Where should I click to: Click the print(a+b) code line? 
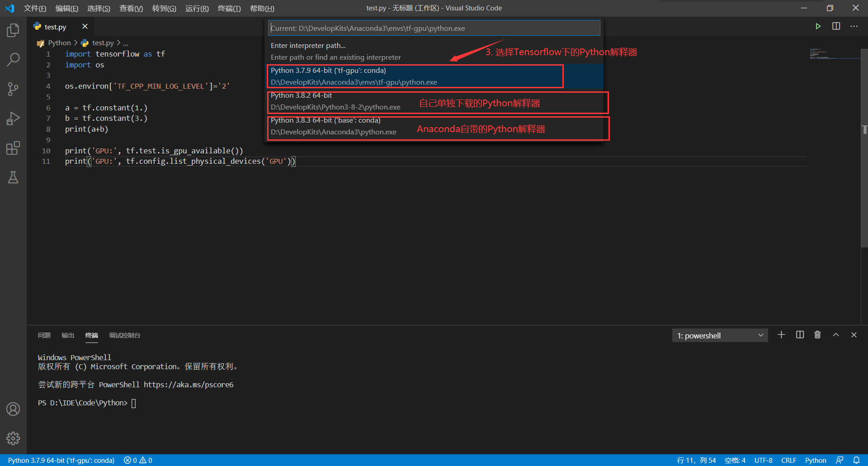86,129
